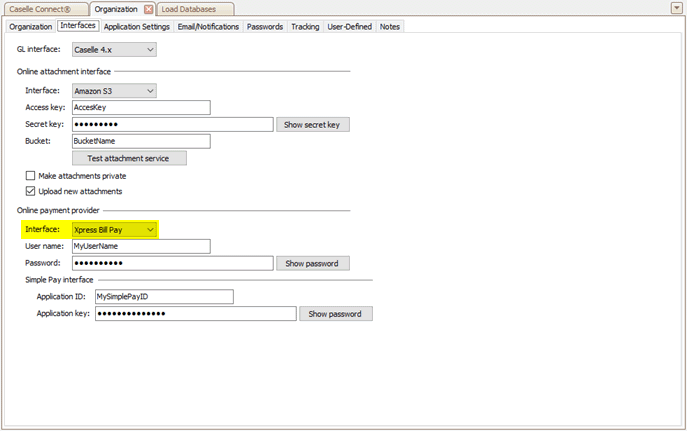Switch to the Tracking tab
Image resolution: width=687 pixels, height=431 pixels.
pos(305,27)
